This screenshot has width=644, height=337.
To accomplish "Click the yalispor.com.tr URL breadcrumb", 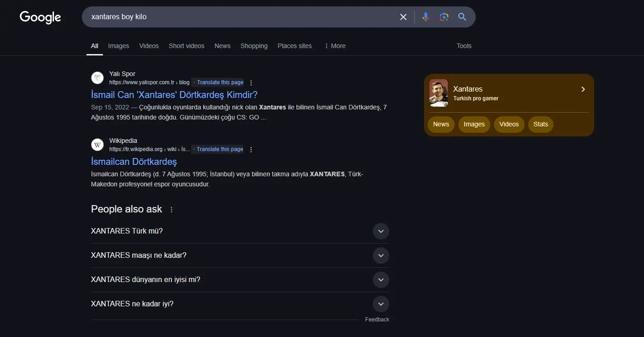I will coord(149,83).
